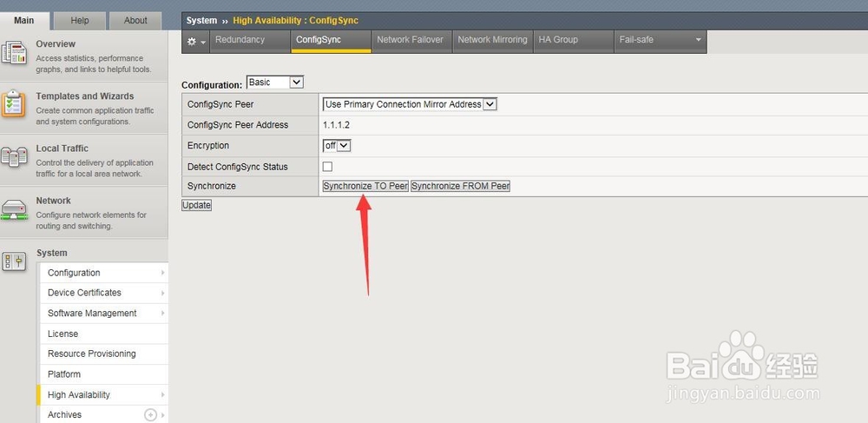The image size is (868, 423).
Task: Expand the Archives submenu arrow
Action: [x=163, y=414]
